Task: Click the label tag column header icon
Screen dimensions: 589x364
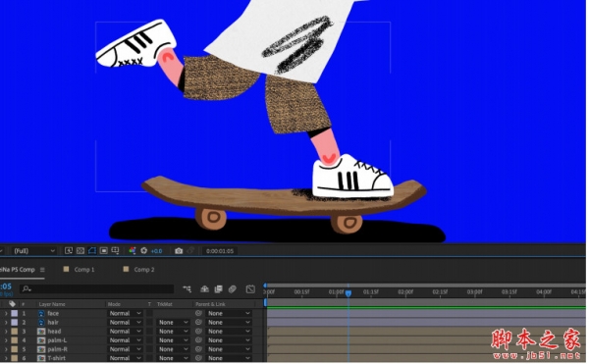Action: point(12,304)
